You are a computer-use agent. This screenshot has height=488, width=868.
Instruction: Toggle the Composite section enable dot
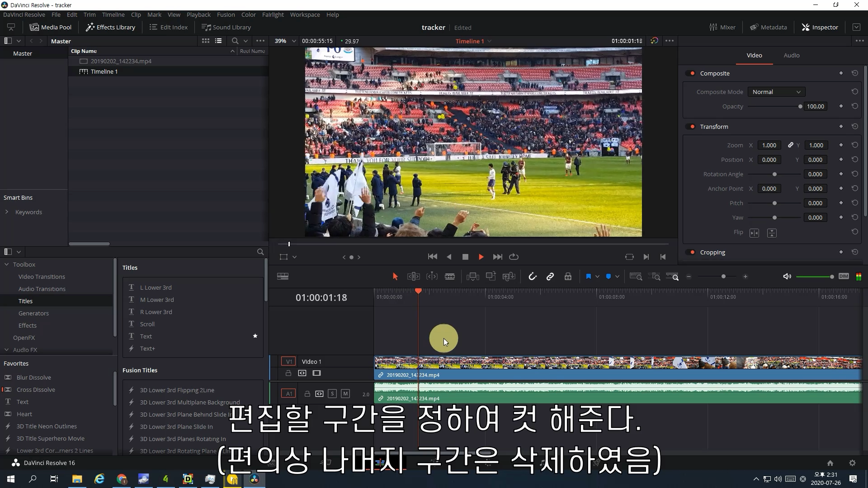(x=692, y=73)
